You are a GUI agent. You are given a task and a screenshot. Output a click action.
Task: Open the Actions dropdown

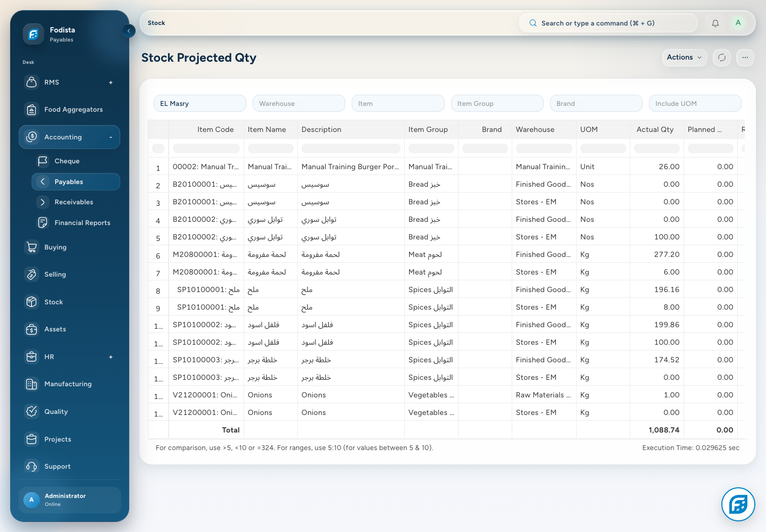tap(684, 57)
